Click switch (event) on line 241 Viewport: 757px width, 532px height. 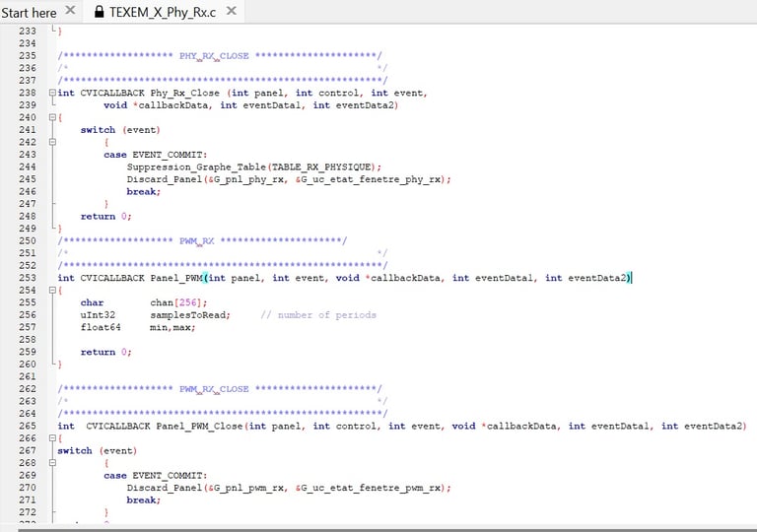120,130
